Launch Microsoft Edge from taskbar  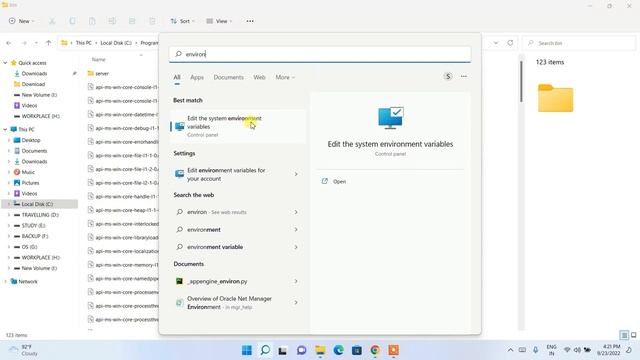pyautogui.click(x=338, y=350)
